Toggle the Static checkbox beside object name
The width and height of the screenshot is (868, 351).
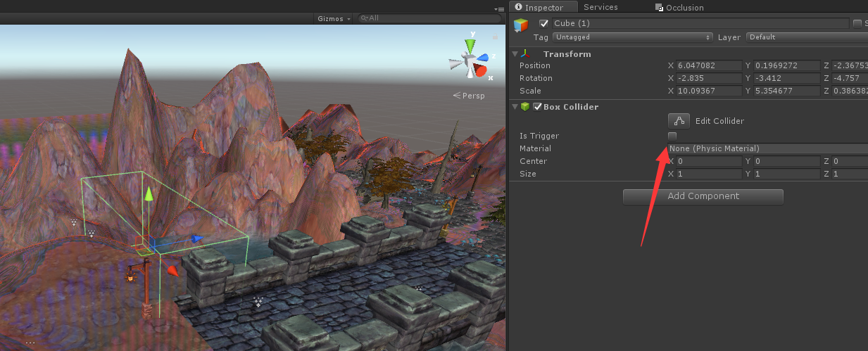coord(857,23)
